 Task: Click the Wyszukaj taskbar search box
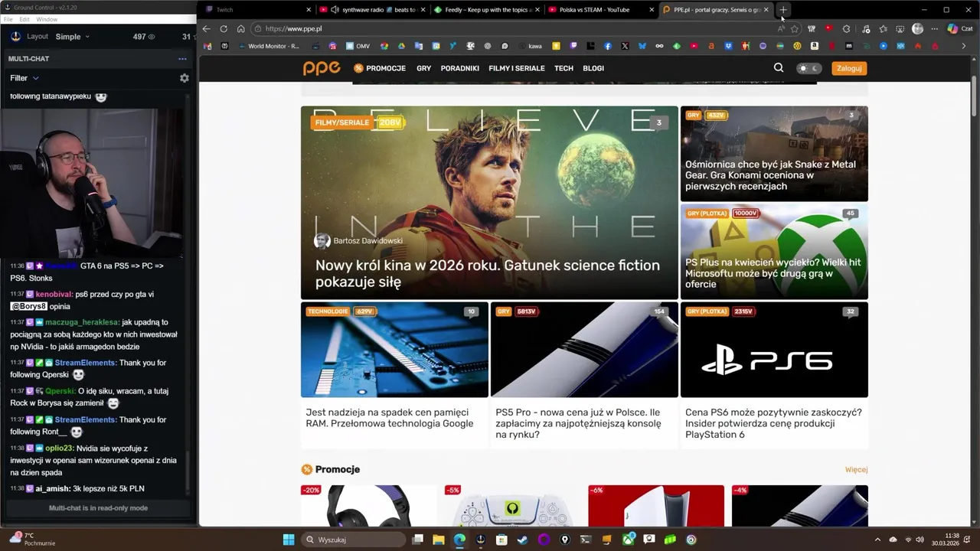(x=353, y=540)
